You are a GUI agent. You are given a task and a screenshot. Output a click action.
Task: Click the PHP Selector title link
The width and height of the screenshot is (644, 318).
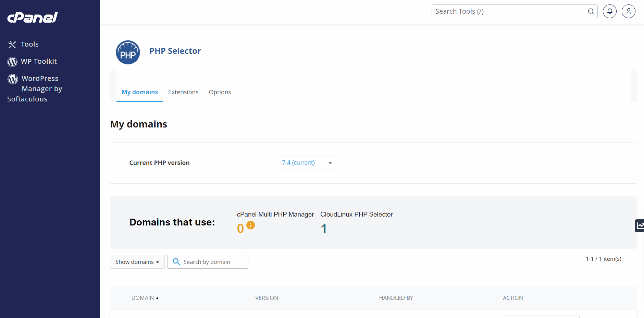coord(175,51)
